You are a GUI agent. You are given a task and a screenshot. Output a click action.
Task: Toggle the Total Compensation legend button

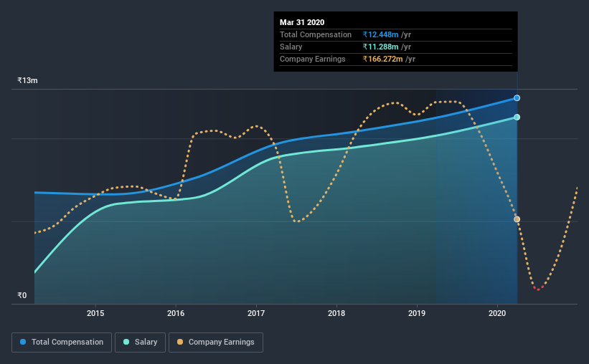click(62, 343)
